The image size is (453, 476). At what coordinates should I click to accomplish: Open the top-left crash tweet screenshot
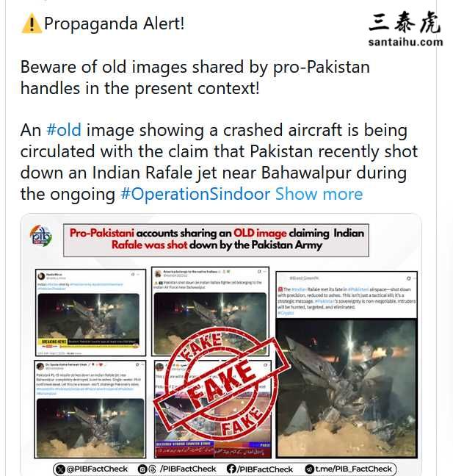(x=90, y=312)
